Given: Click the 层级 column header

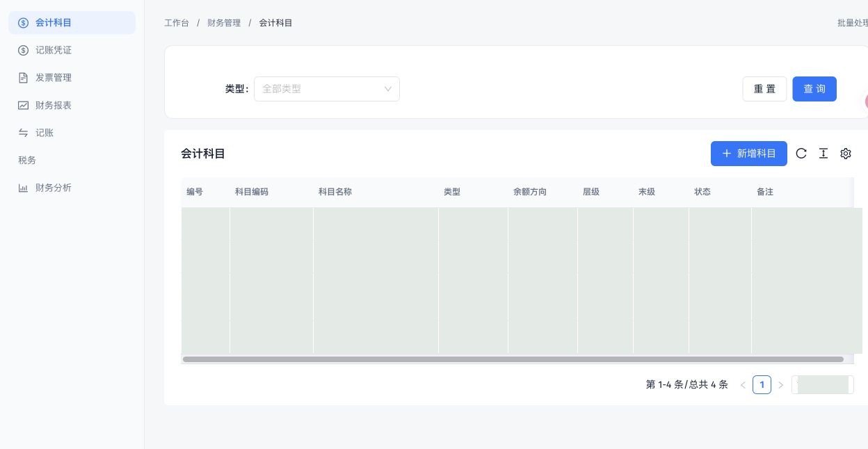Looking at the screenshot, I should point(605,192).
